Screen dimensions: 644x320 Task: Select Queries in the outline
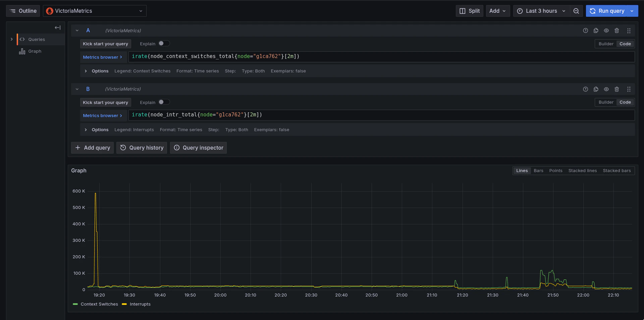click(x=37, y=39)
